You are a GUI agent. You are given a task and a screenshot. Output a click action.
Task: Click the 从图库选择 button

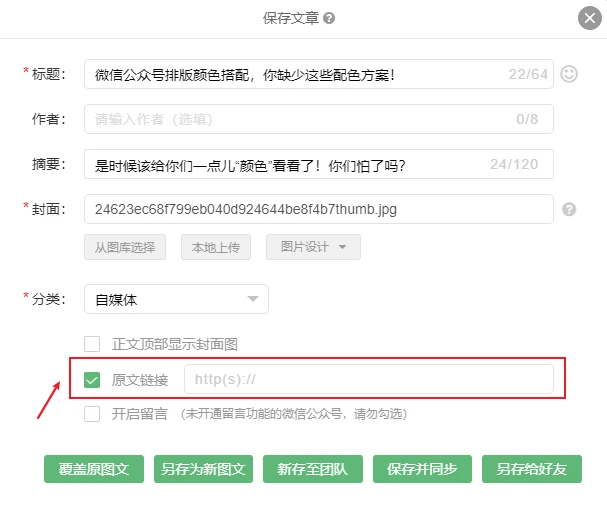click(x=125, y=247)
